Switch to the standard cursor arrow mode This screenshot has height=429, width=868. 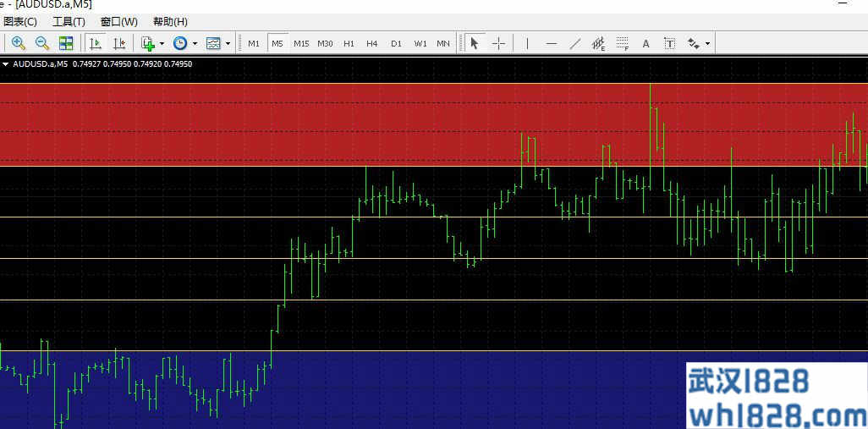point(475,43)
